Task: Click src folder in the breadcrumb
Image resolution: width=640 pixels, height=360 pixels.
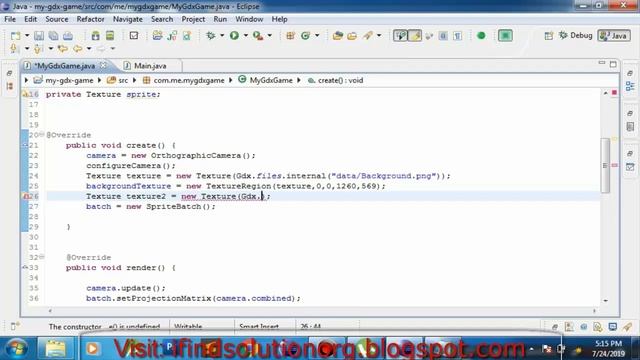Action: point(123,80)
